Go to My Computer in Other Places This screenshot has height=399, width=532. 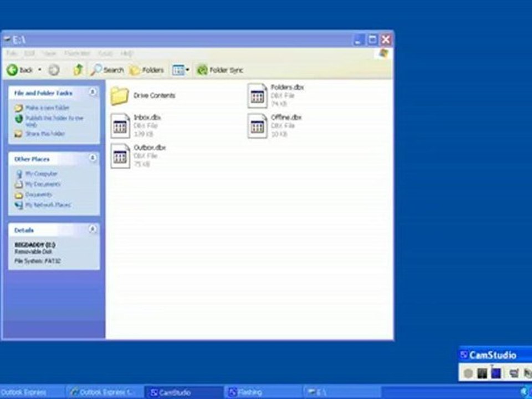click(42, 173)
